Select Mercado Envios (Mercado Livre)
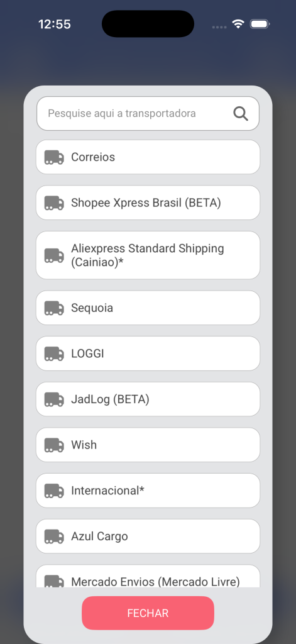Screen dimensions: 296x644 tap(148, 576)
